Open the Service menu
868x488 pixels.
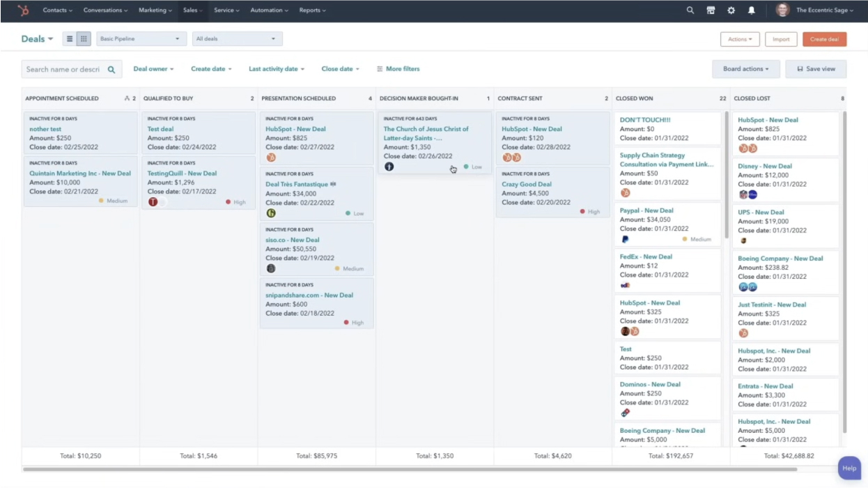[226, 10]
